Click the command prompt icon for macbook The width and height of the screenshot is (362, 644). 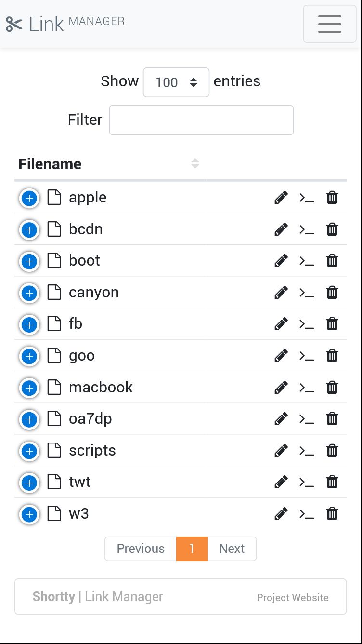click(x=307, y=388)
